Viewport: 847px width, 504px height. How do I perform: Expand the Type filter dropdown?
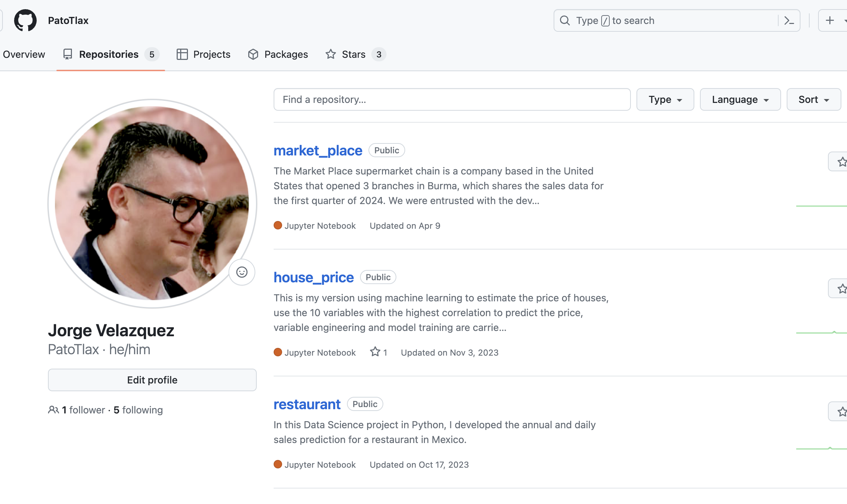(665, 100)
